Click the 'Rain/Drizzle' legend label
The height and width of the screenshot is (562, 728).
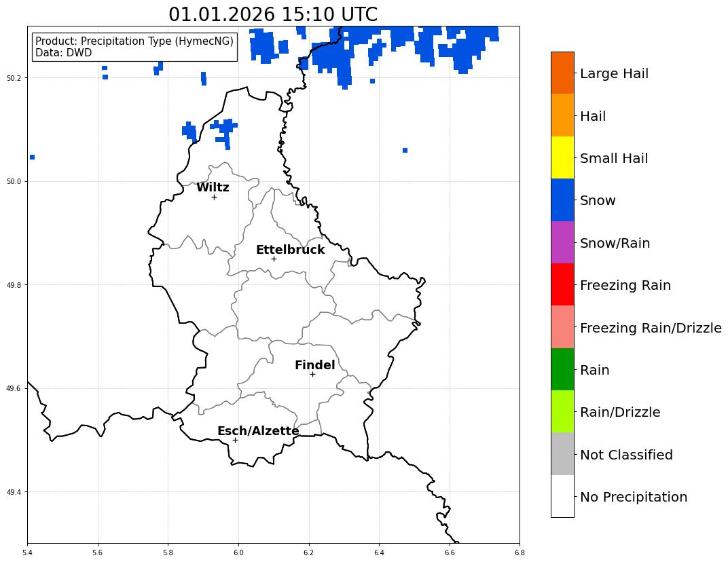pos(620,412)
